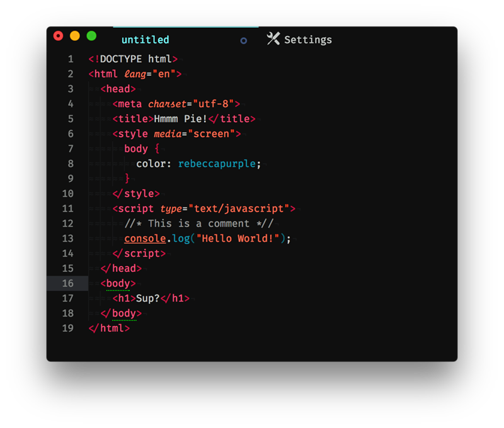Click the "screen" string value
The width and height of the screenshot is (504, 428).
(x=212, y=134)
